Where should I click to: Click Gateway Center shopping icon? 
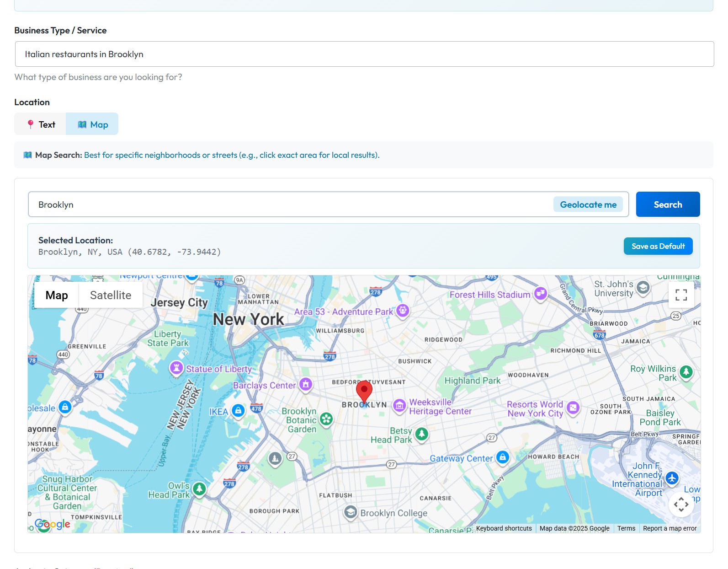pos(503,457)
